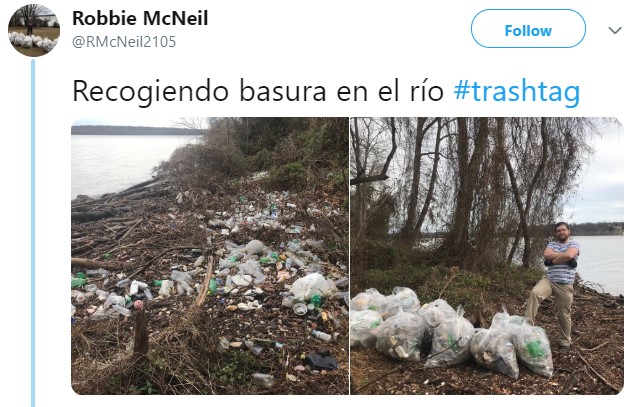The width and height of the screenshot is (634, 407).
Task: Click the green-labeled trash bag beside man
Action: (532, 346)
